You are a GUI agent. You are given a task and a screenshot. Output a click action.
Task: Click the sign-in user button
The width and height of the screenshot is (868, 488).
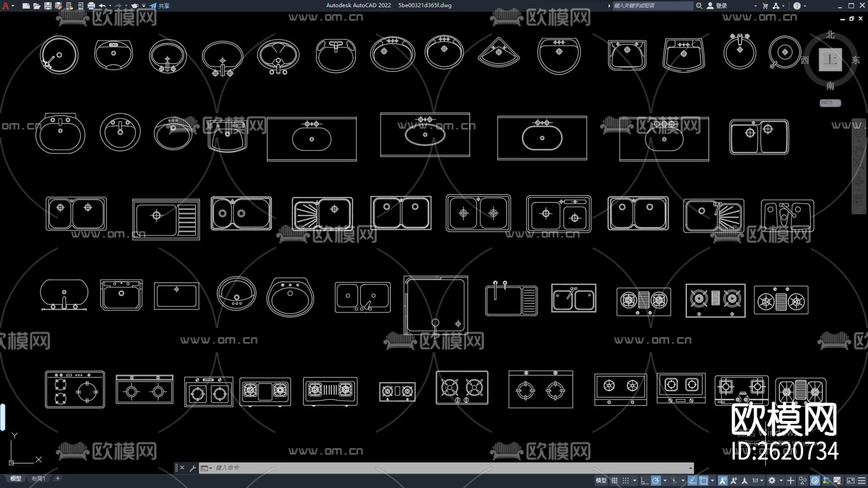(x=717, y=6)
